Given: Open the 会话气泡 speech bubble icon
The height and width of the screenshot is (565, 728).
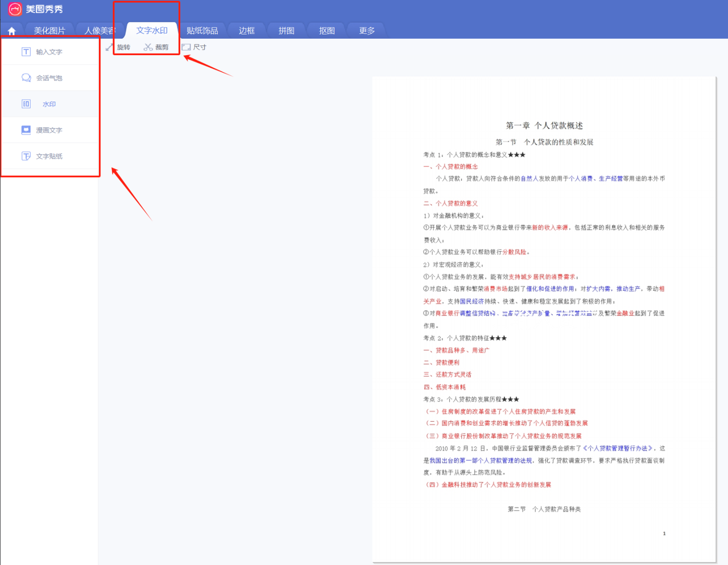Looking at the screenshot, I should [26, 78].
